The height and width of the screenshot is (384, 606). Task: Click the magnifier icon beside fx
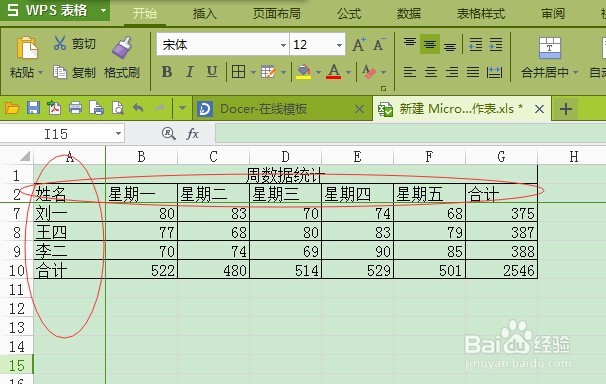(169, 134)
